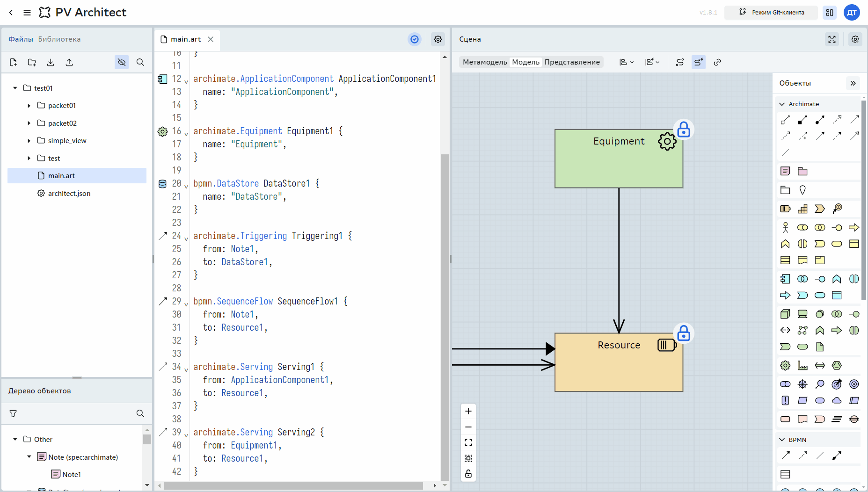Open layout panels icon in top bar
Screen dimensions: 868x492
pos(830,13)
